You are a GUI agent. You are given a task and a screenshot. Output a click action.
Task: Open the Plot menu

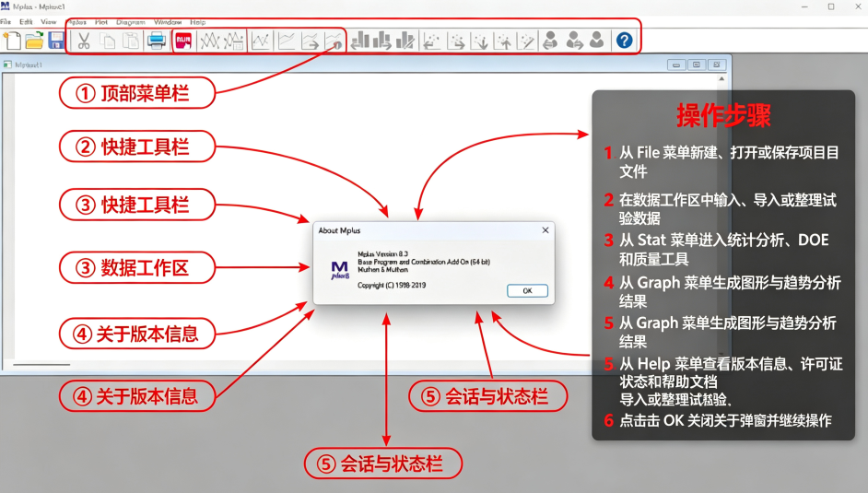point(101,22)
